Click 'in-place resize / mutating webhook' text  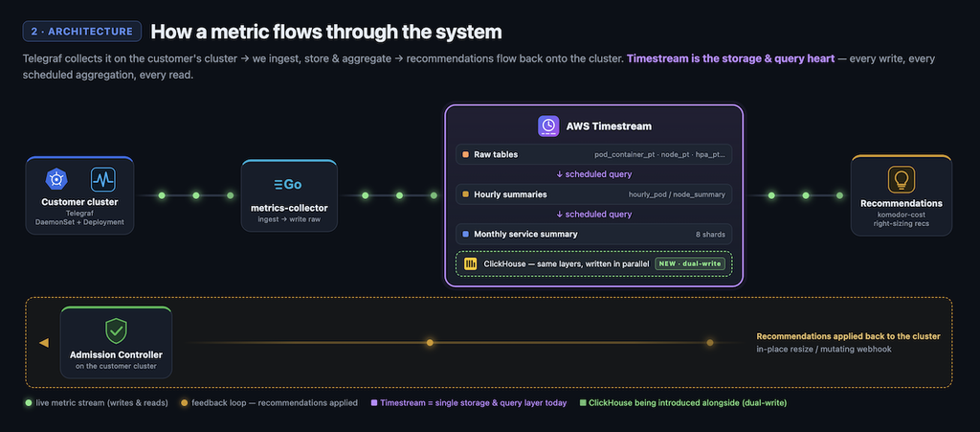coord(824,349)
